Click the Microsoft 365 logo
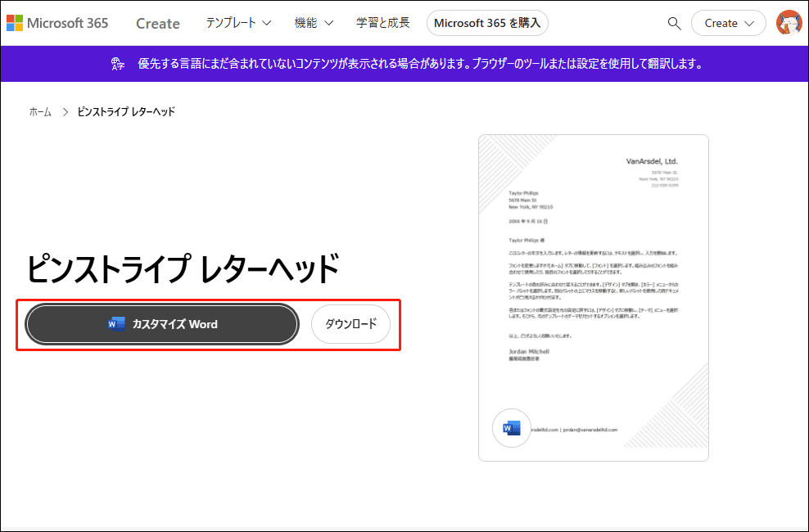Image resolution: width=809 pixels, height=532 pixels. tap(57, 23)
